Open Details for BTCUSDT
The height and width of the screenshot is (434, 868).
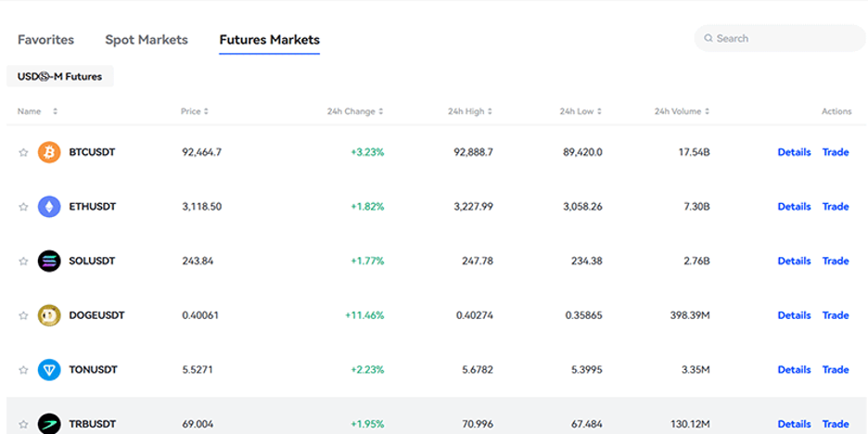click(x=794, y=152)
